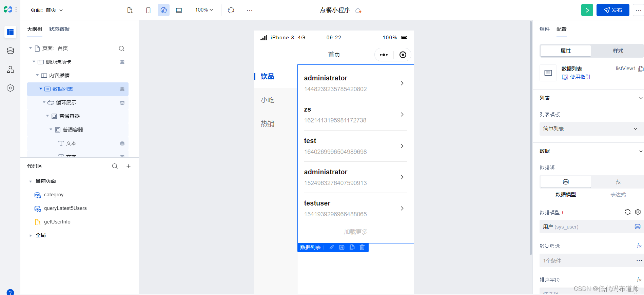644x295 pixels.
Task: Click copy icon on 数据列表 toolbar
Action: (352, 248)
